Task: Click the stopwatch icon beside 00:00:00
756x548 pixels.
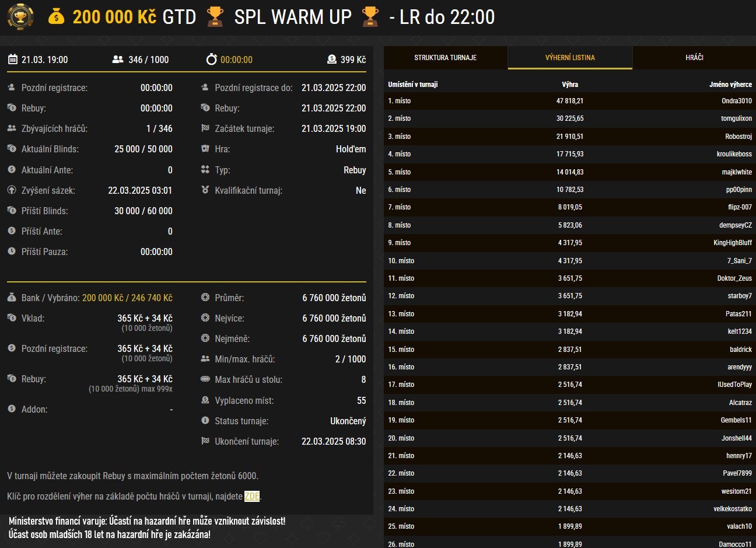Action: click(x=211, y=60)
